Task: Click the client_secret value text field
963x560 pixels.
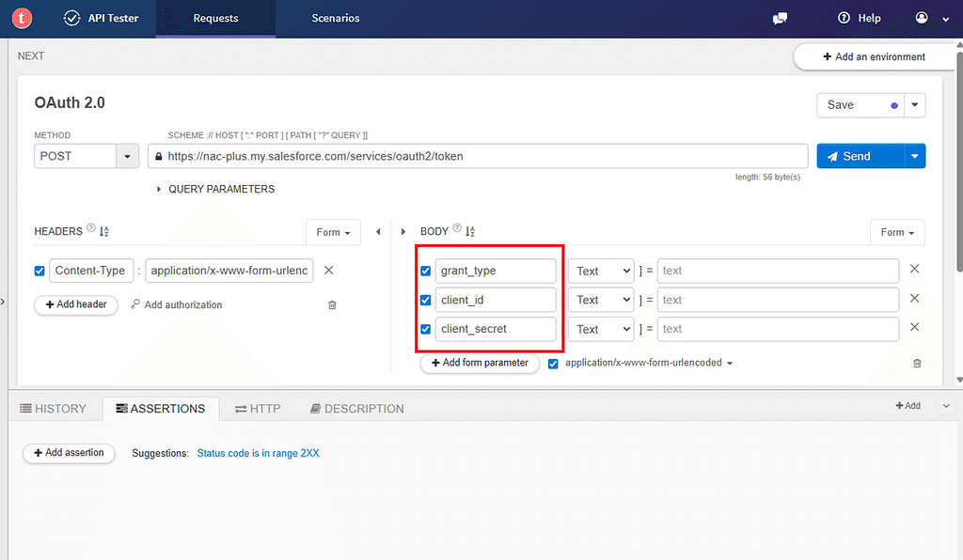Action: tap(778, 329)
